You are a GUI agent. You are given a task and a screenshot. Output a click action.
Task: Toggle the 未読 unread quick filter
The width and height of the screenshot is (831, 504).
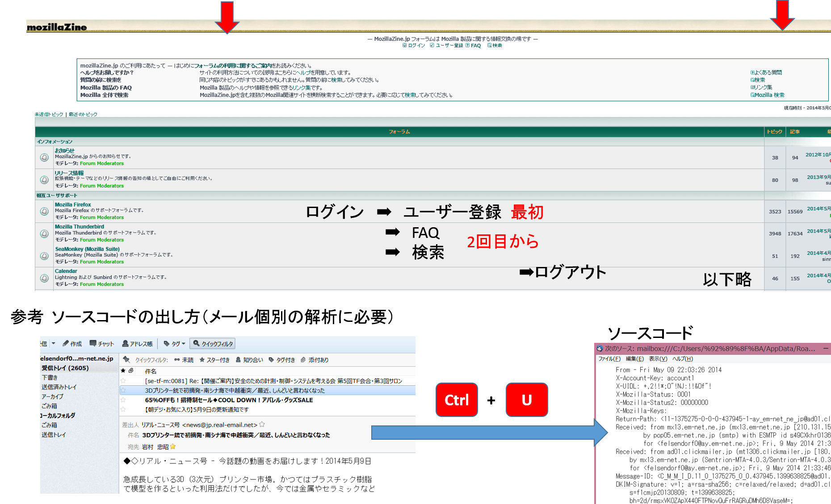[184, 360]
